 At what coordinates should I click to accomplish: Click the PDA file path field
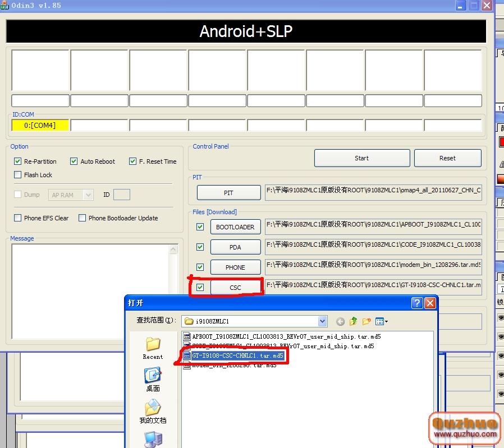coord(373,247)
